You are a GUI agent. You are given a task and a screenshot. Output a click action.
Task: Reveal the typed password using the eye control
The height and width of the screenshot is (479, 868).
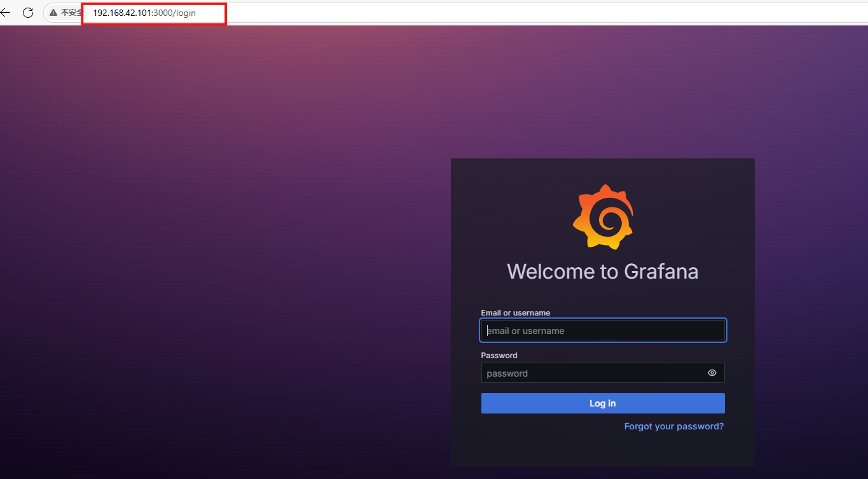712,373
